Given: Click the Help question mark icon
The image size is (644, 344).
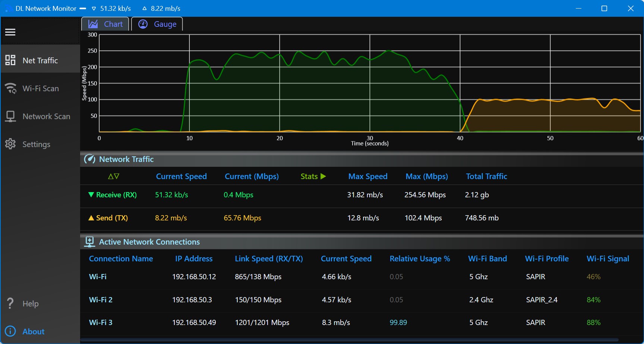Looking at the screenshot, I should coord(10,303).
